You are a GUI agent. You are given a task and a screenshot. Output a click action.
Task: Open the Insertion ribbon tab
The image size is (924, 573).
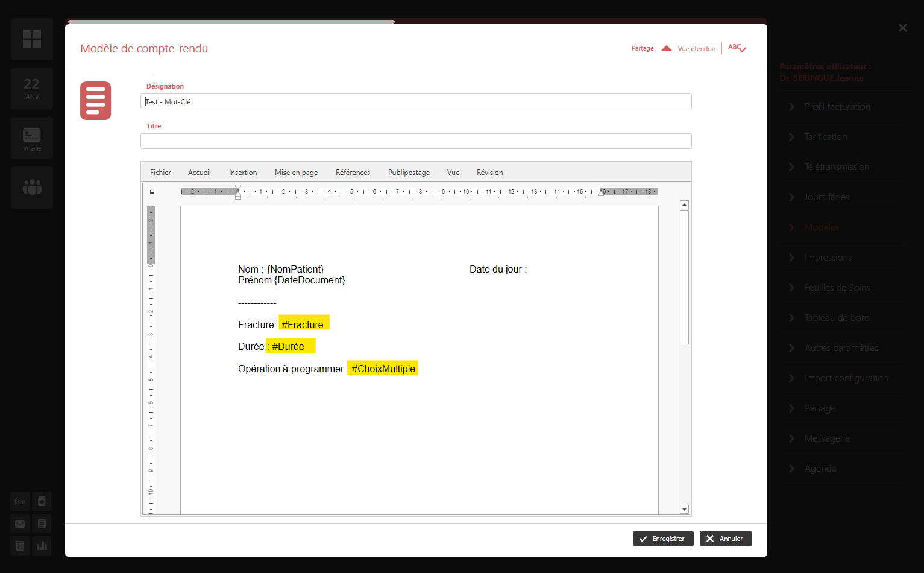[243, 173]
